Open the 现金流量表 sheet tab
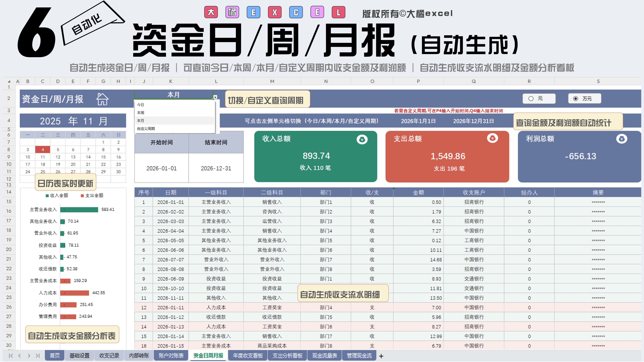Viewport: 644px width, 362px height. coord(324,356)
